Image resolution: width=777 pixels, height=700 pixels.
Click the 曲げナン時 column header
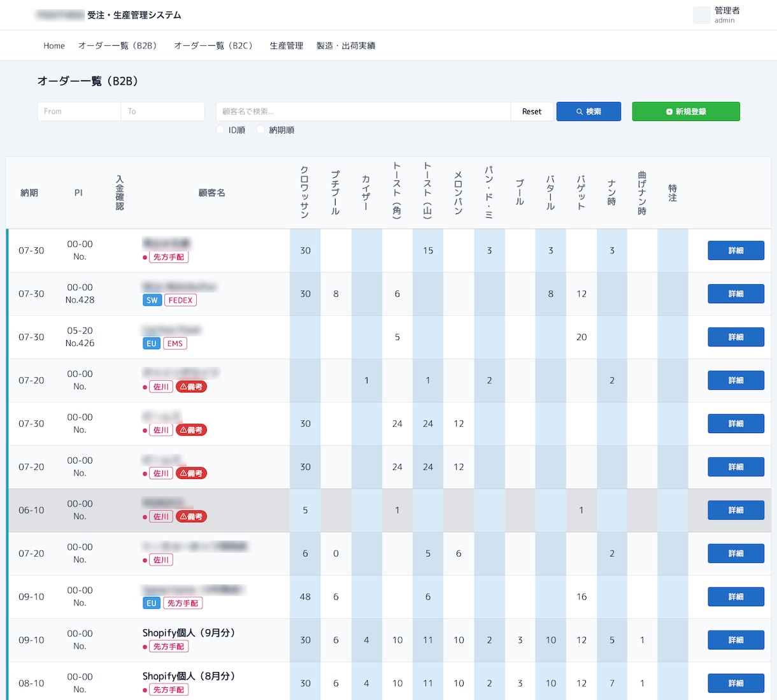pos(642,193)
